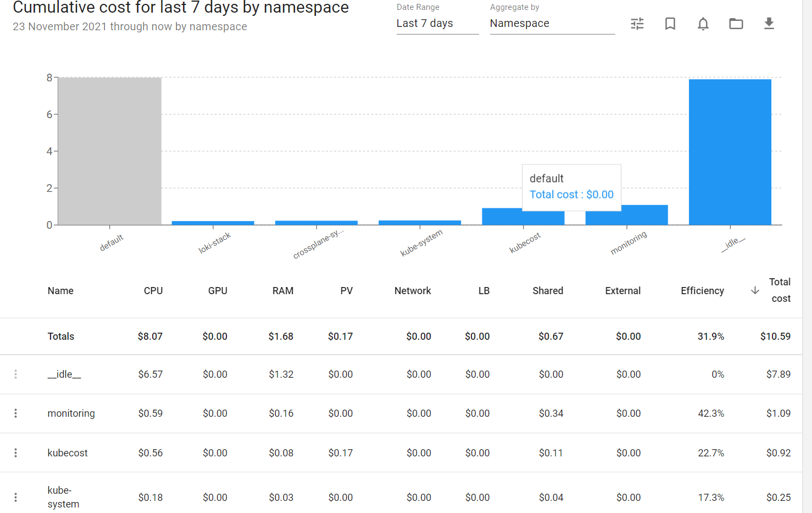Click kube-system total cost $0.25
Viewport: 812px width, 513px height.
click(x=778, y=498)
